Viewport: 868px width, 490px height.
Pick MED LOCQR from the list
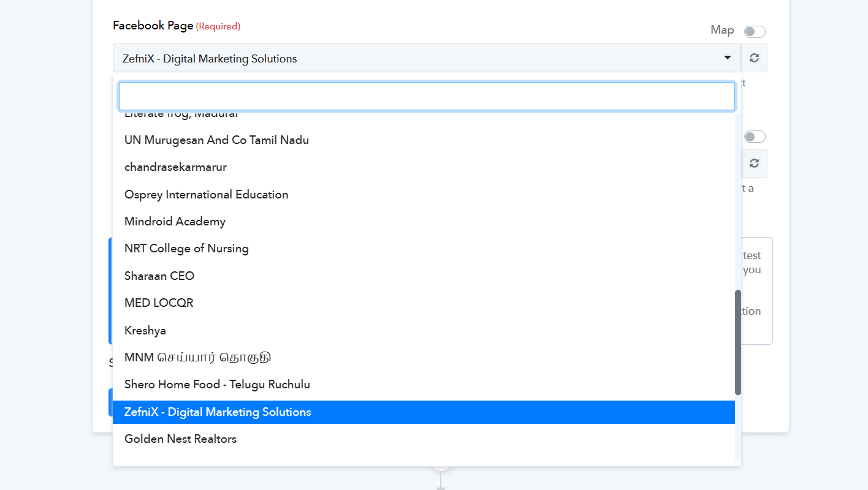(424, 303)
